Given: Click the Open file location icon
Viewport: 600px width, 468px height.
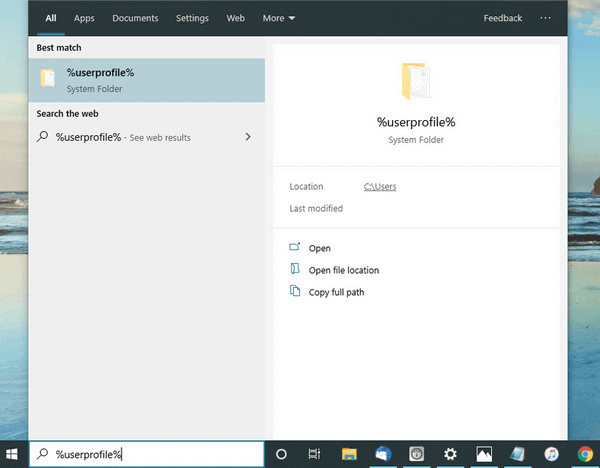Looking at the screenshot, I should (295, 269).
